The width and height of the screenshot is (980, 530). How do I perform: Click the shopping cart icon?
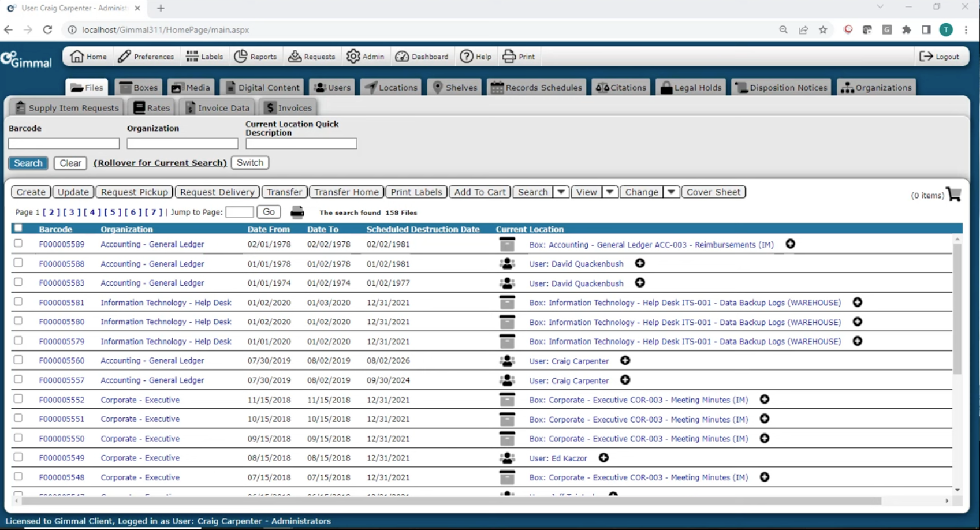tap(954, 195)
